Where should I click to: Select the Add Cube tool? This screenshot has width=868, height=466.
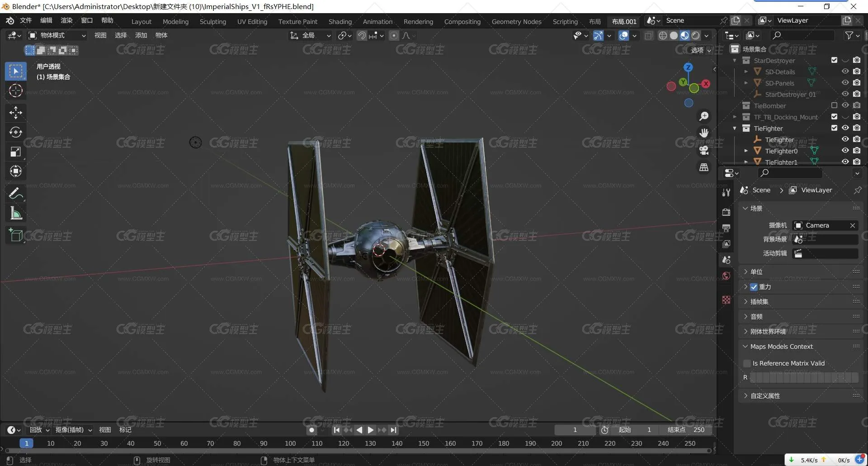pos(16,235)
